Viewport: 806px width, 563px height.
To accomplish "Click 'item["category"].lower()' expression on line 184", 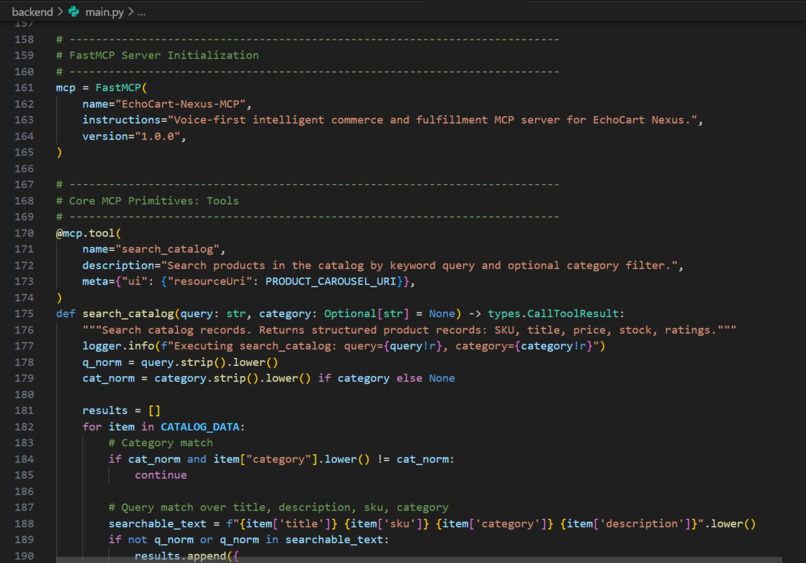I will [x=291, y=459].
